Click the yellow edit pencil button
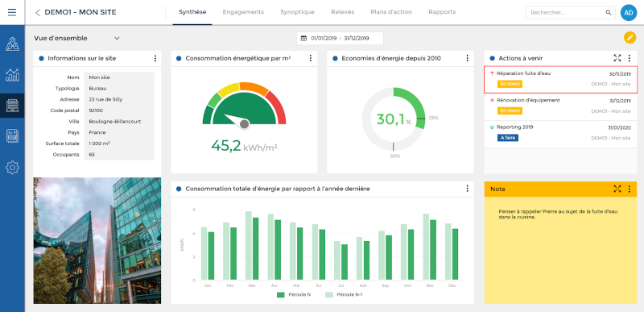Viewport: 644px width, 312px height. coord(630,38)
